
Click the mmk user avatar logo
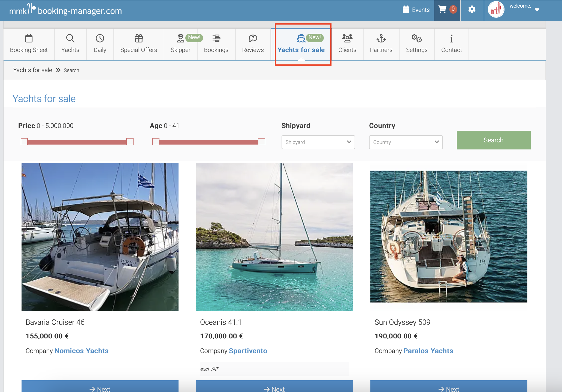pos(496,10)
